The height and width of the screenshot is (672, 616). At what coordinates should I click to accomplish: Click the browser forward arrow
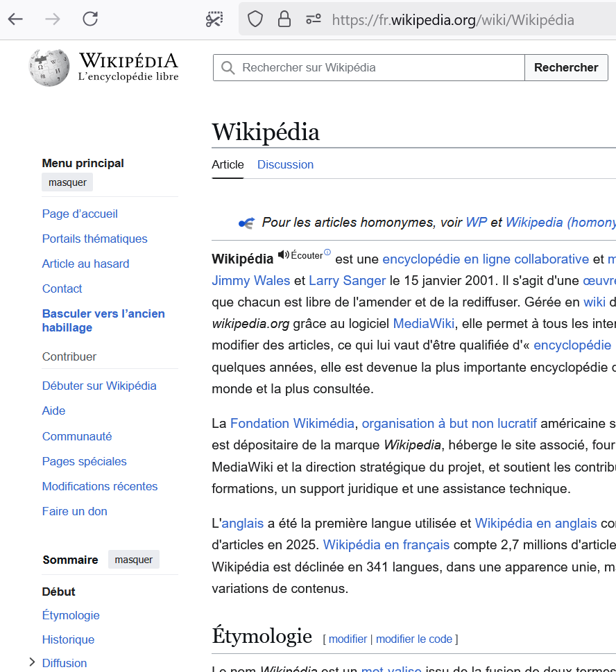tap(53, 19)
